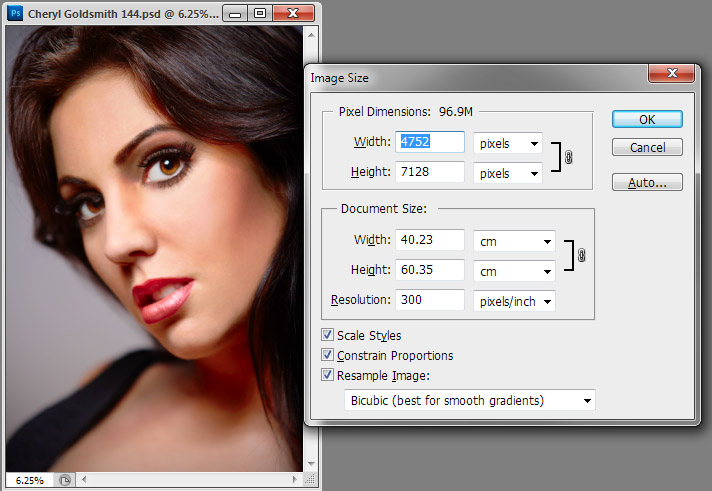
Task: Open document Width cm units dropdown
Action: coord(514,241)
